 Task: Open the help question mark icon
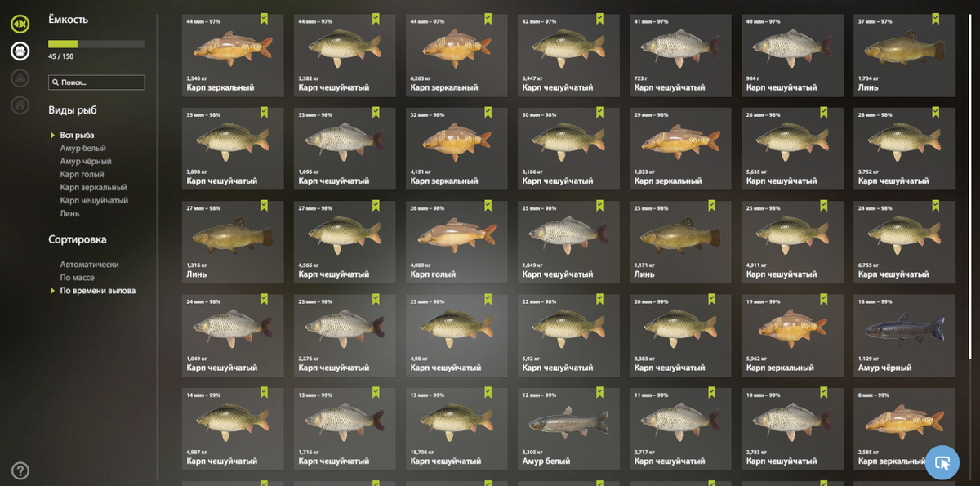point(20,470)
